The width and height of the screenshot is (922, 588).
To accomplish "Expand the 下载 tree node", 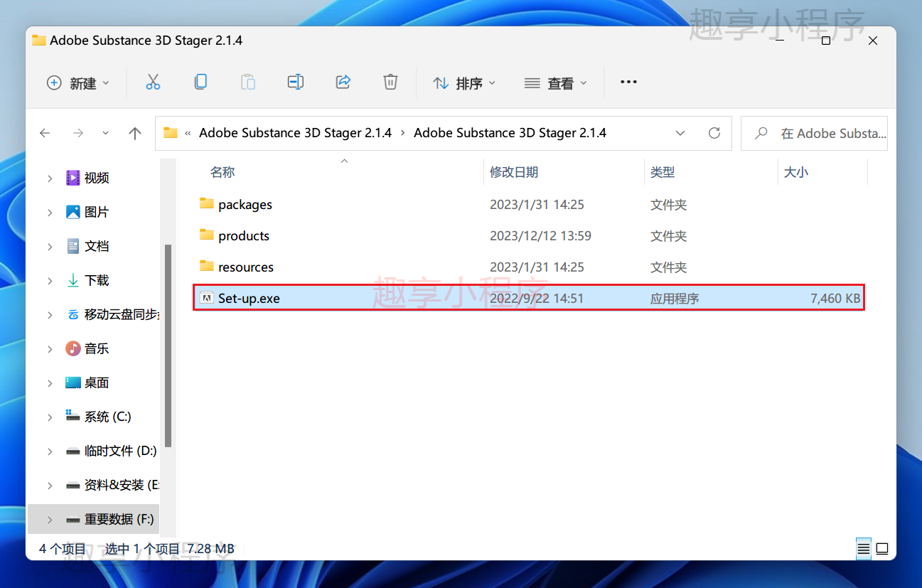I will tap(50, 281).
